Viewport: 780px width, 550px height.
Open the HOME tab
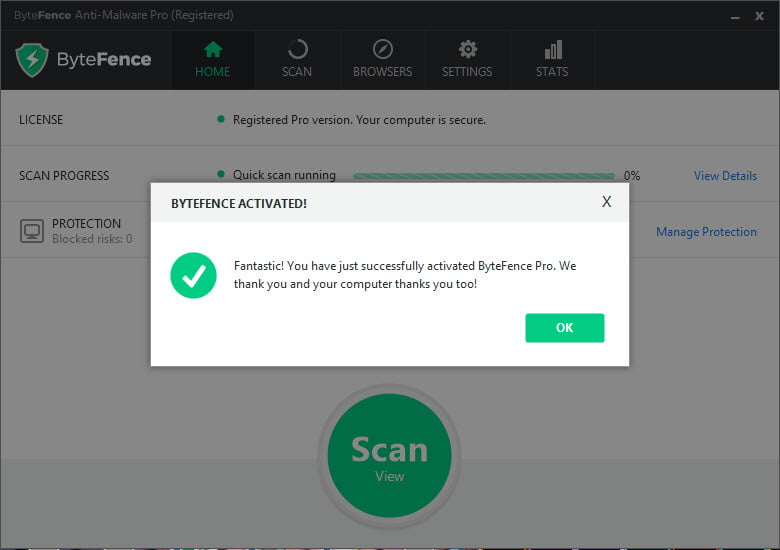213,60
